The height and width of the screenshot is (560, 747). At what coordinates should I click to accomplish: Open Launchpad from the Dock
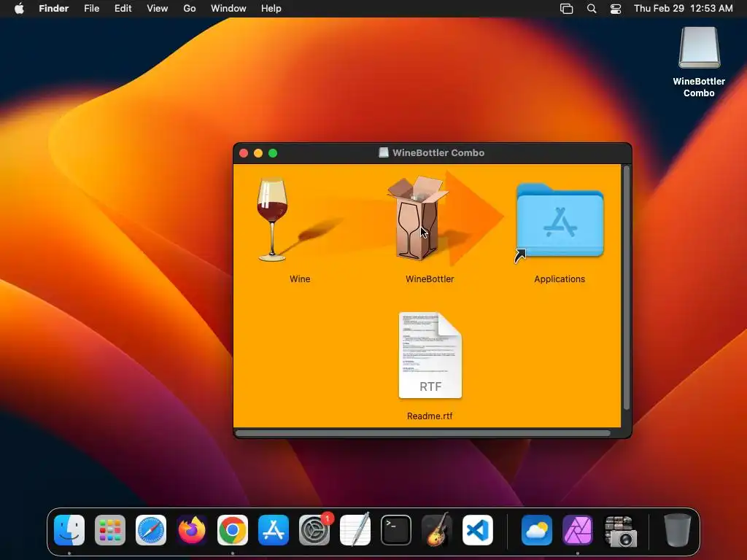(110, 530)
